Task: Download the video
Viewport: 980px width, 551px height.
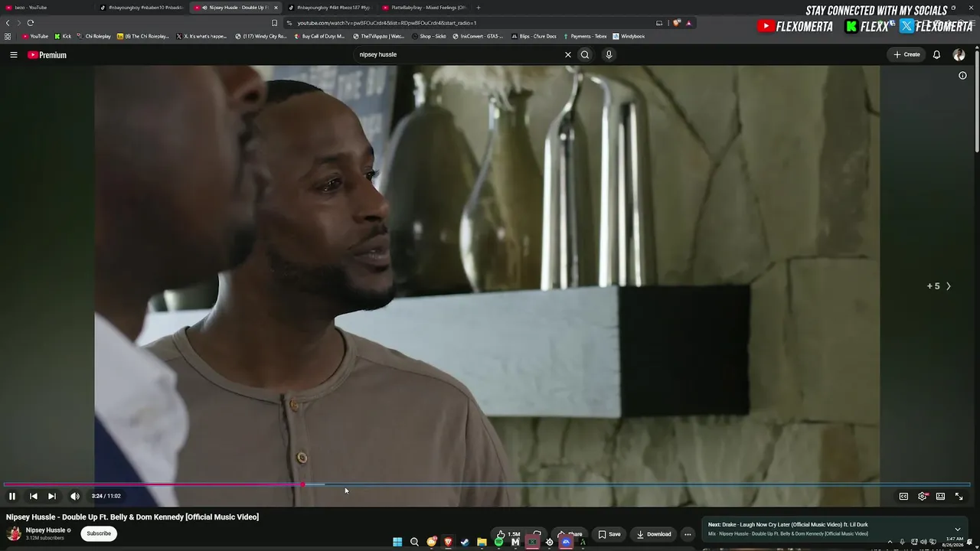Action: point(654,534)
